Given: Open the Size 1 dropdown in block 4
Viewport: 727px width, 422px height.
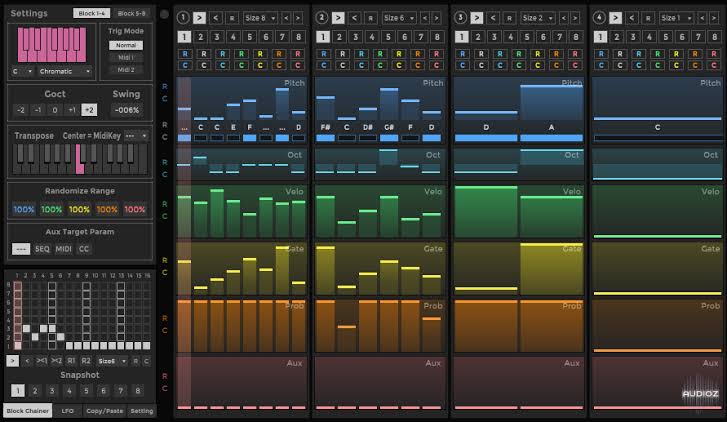Looking at the screenshot, I should [x=676, y=18].
